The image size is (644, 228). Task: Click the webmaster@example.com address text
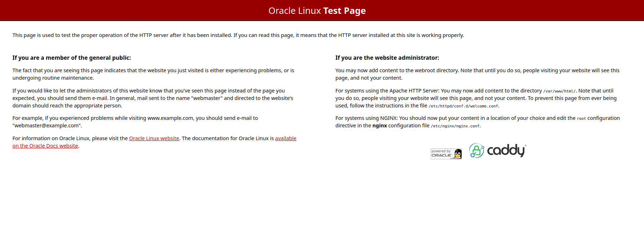pos(47,126)
